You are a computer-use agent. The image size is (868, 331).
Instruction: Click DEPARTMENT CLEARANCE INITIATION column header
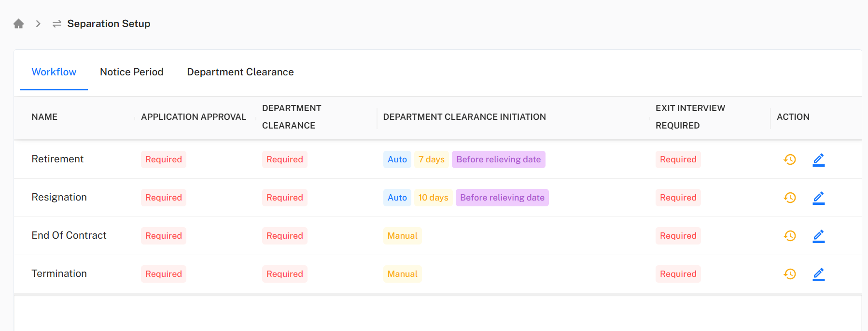pos(464,117)
